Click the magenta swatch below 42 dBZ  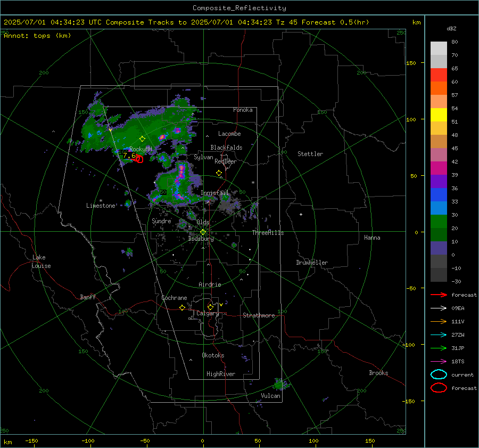(439, 168)
